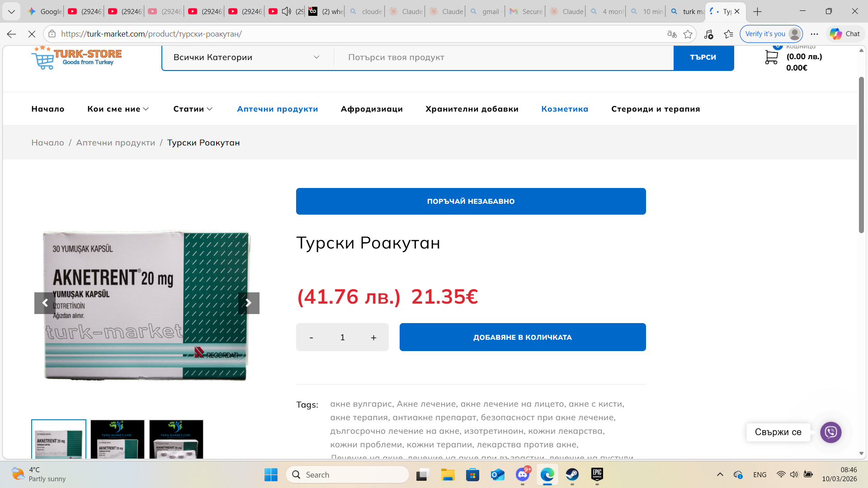Viewport: 868px width, 488px height.
Task: Show previous product image arrow
Action: coord(45,303)
